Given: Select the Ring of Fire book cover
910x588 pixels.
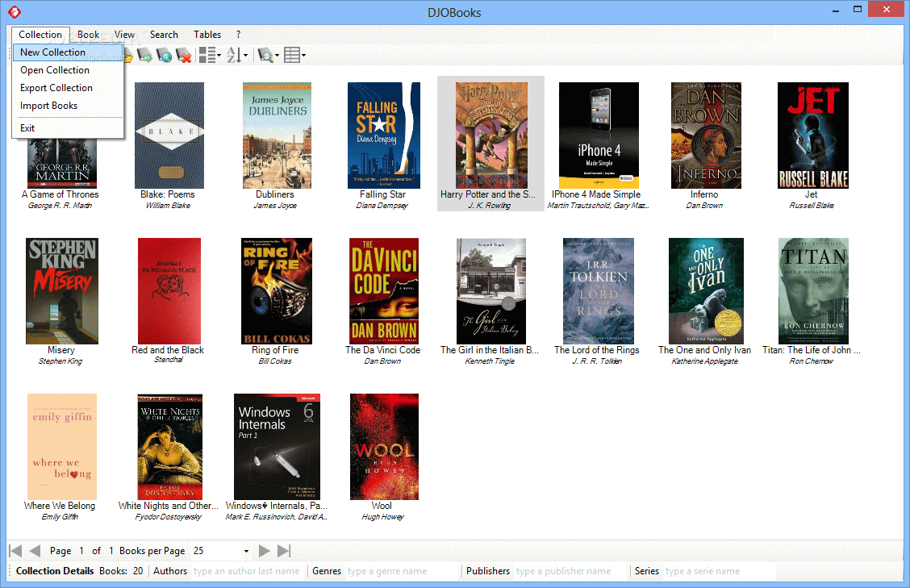Looking at the screenshot, I should 277,291.
